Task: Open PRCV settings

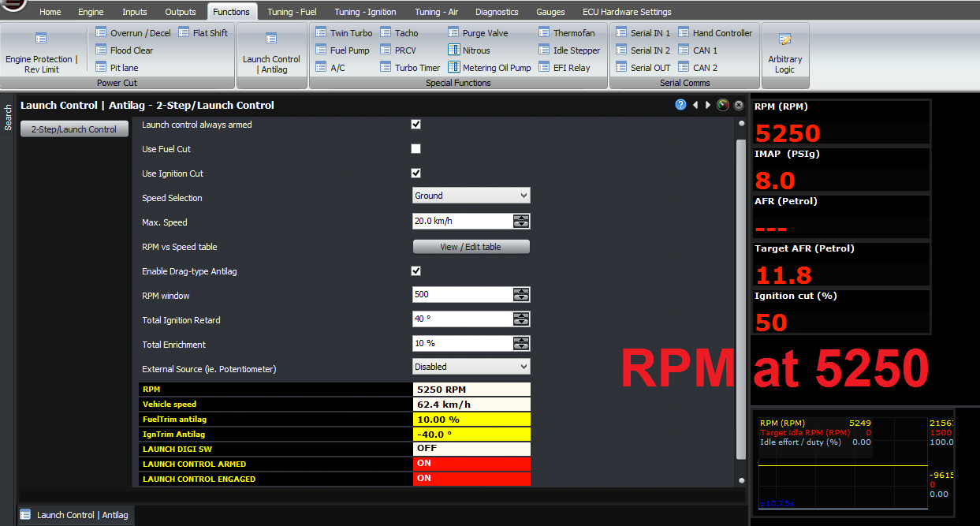Action: coord(398,50)
